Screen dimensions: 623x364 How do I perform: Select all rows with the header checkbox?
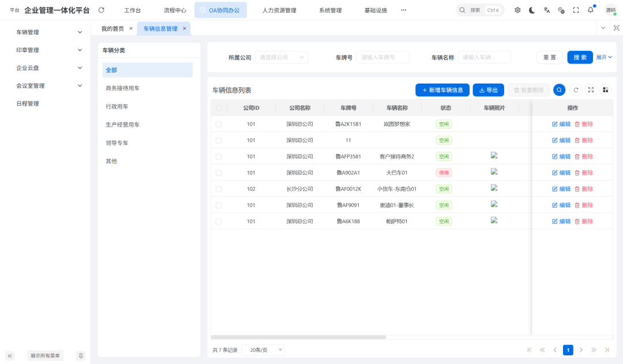click(x=219, y=108)
